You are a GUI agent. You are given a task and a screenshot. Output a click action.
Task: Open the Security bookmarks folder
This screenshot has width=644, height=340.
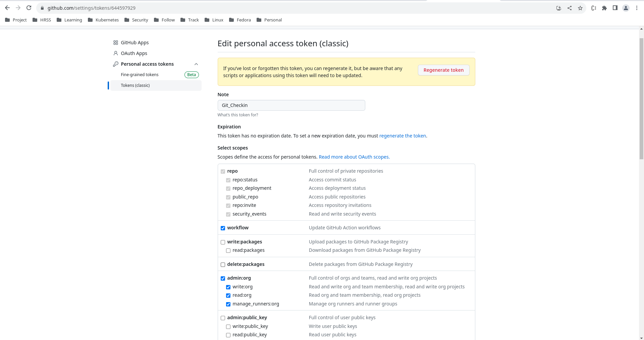point(136,20)
